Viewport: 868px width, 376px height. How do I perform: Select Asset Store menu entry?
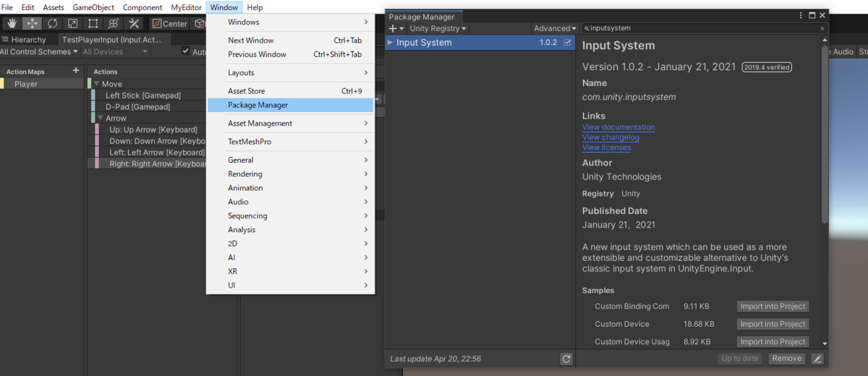pos(289,91)
